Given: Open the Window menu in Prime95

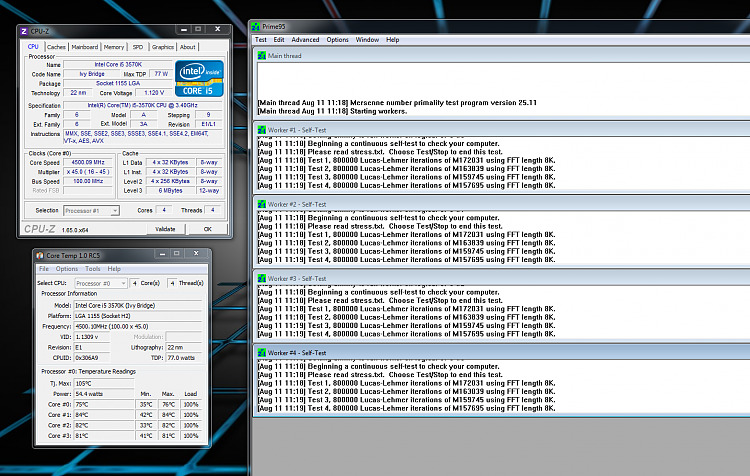Looking at the screenshot, I should pyautogui.click(x=367, y=40).
